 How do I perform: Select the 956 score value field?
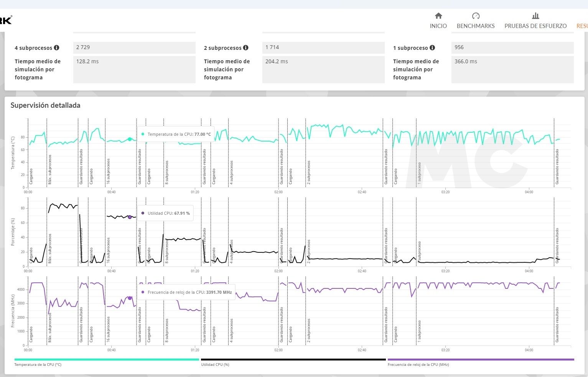(512, 48)
